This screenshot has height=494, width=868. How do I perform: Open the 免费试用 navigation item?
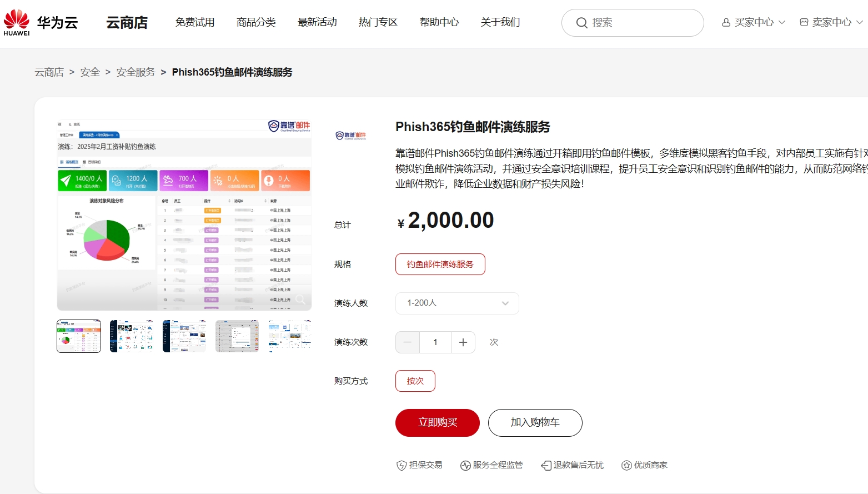(x=195, y=22)
